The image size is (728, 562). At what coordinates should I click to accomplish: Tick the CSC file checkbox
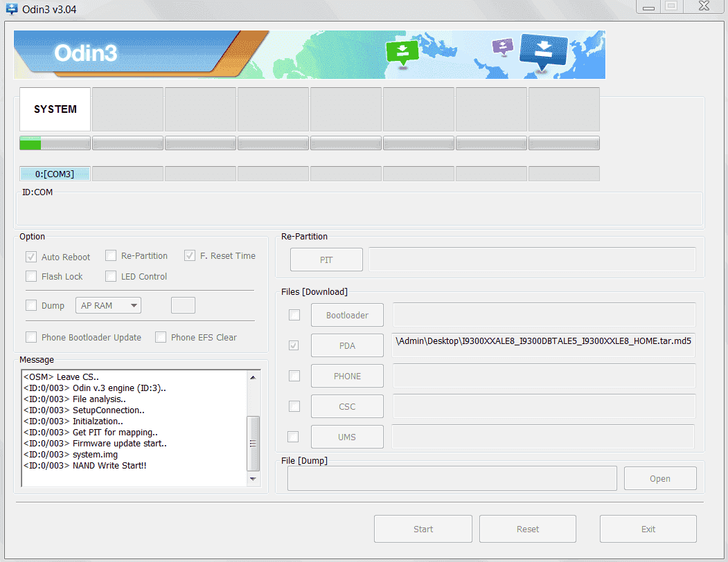[x=294, y=406]
